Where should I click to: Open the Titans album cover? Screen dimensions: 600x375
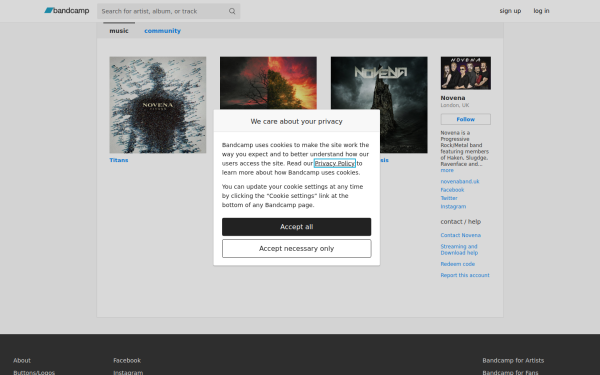(158, 105)
